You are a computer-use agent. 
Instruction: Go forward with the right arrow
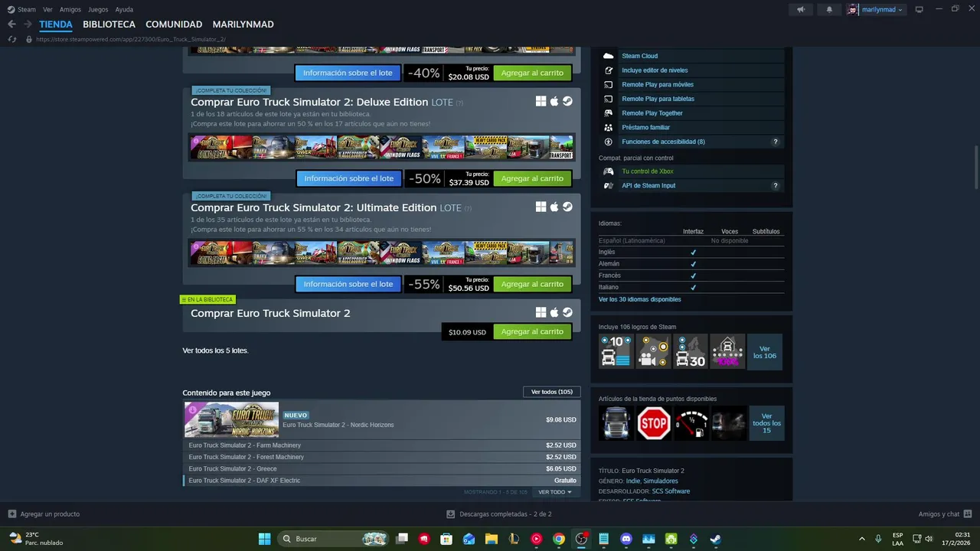click(x=28, y=24)
